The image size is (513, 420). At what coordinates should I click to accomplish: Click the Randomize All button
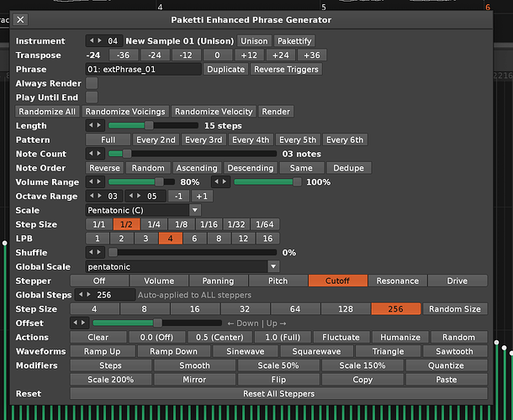pos(47,112)
